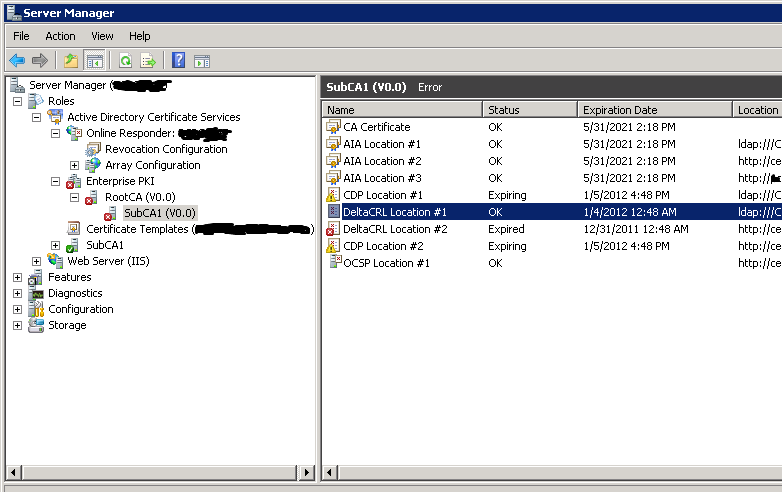Click the RootCA (V0.0) error icon
Image resolution: width=782 pixels, height=492 pixels.
92,197
